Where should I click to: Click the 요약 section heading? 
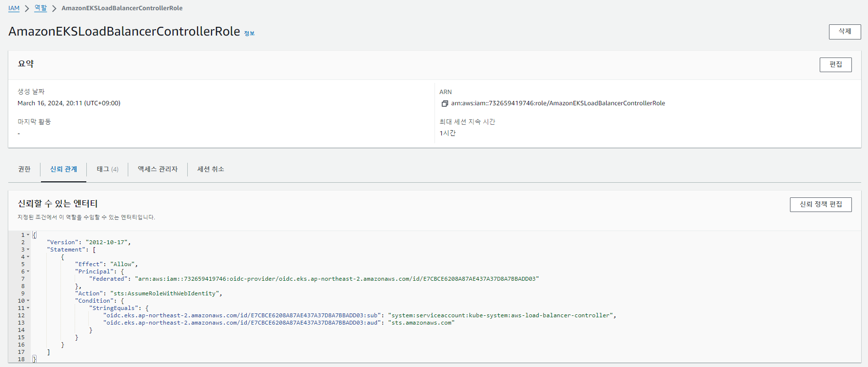[26, 64]
